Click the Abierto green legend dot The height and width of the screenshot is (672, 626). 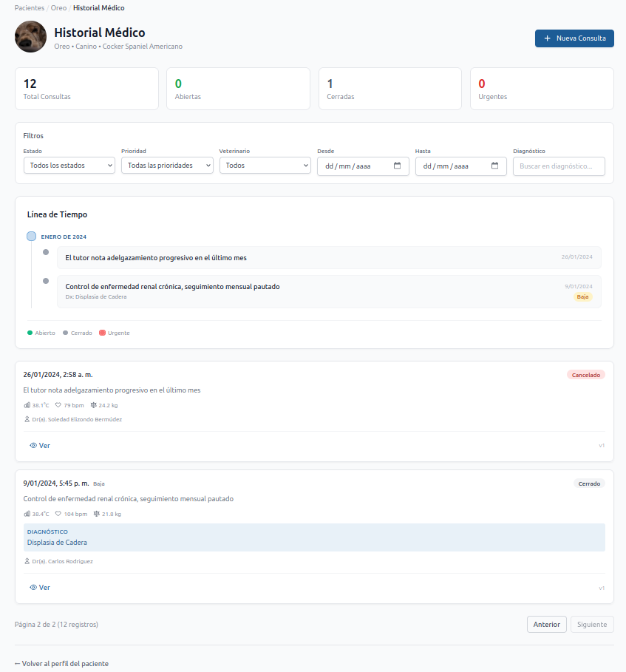point(30,333)
